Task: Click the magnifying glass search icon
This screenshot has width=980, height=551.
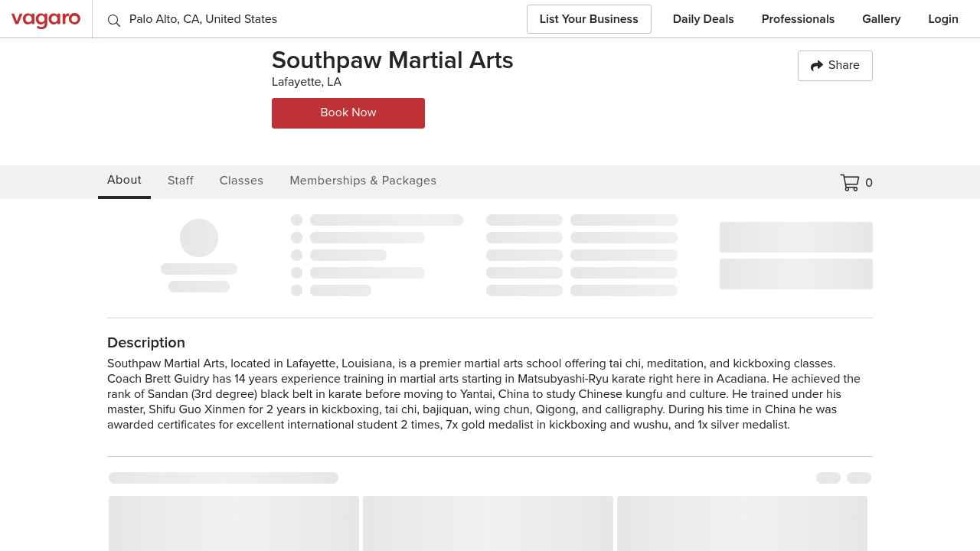Action: 114,21
